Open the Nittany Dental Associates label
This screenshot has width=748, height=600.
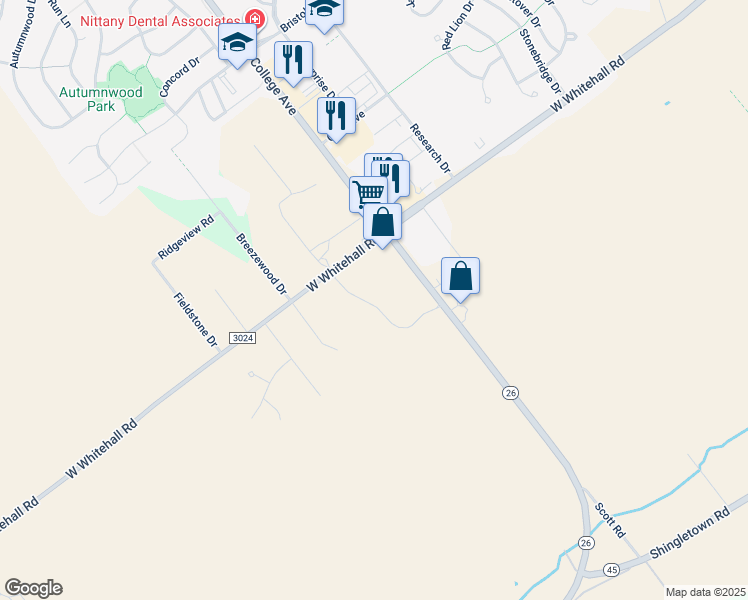pyautogui.click(x=160, y=21)
